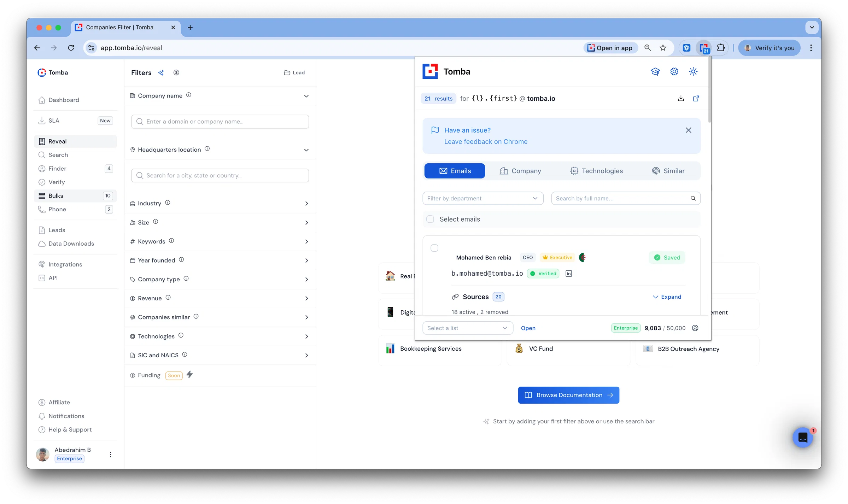Screen dimensions: 848x504
Task: Click the domain or company name input
Action: pyautogui.click(x=220, y=122)
